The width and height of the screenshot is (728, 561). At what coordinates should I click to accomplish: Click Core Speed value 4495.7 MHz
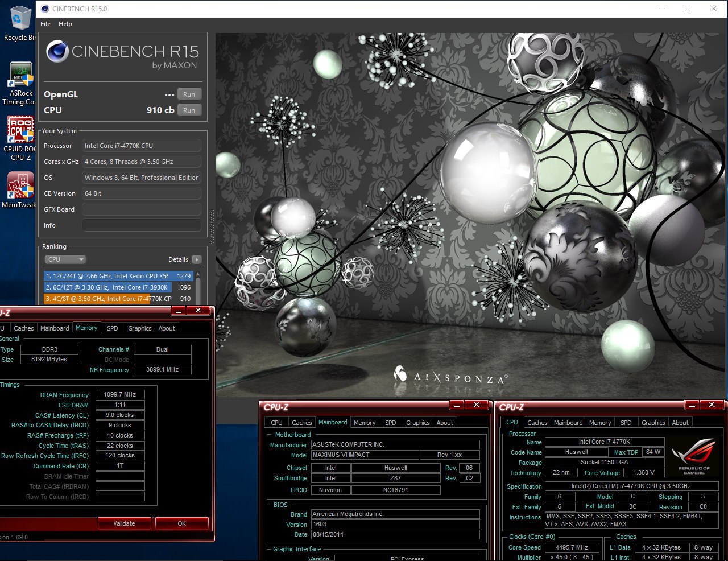point(572,547)
